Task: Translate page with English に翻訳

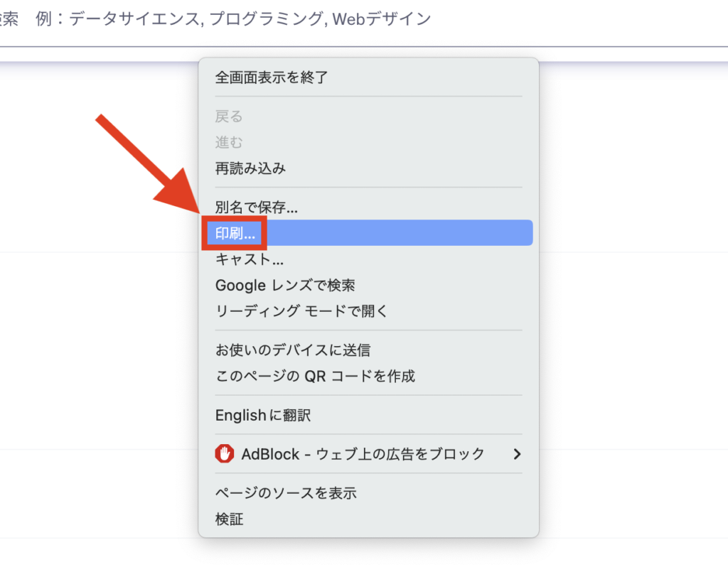Action: pos(263,415)
